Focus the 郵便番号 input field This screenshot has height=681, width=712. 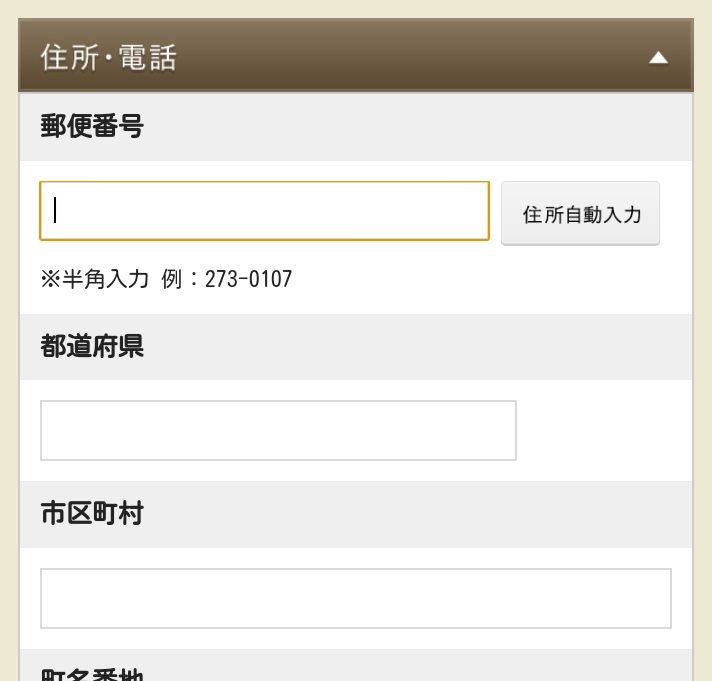[x=264, y=211]
